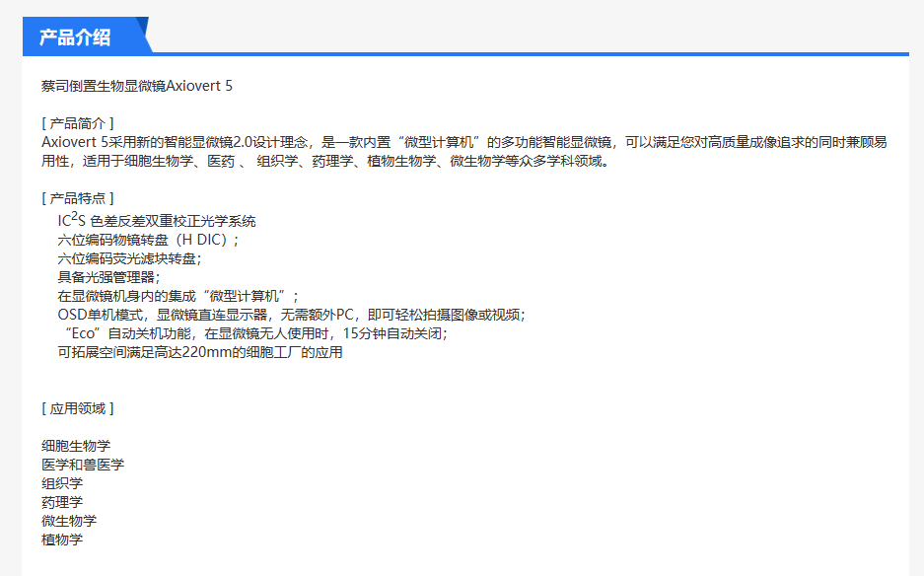Screen dimensions: 924x576
Task: Click the line 可拓展空间满足高达220mm的细胞工厂的应用
Action: tap(200, 352)
